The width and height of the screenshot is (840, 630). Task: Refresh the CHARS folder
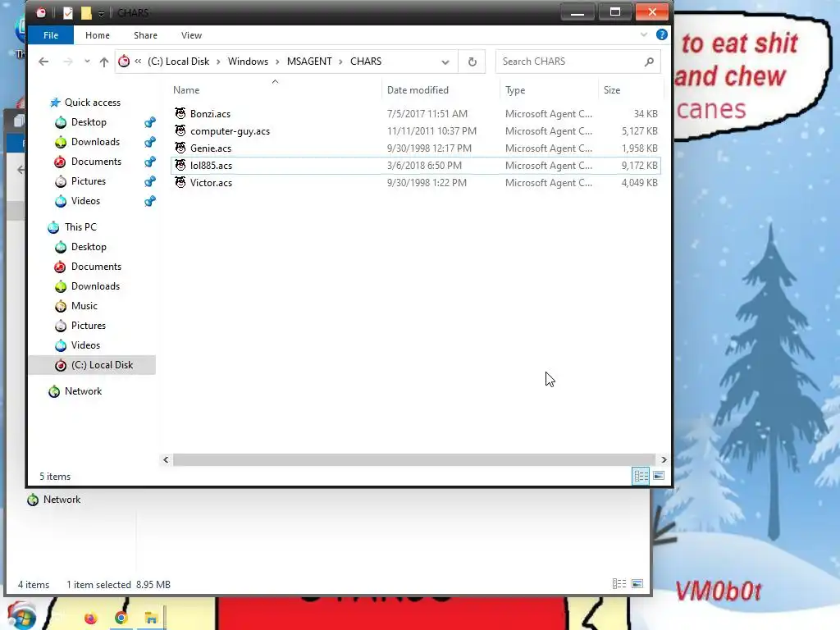tap(472, 62)
